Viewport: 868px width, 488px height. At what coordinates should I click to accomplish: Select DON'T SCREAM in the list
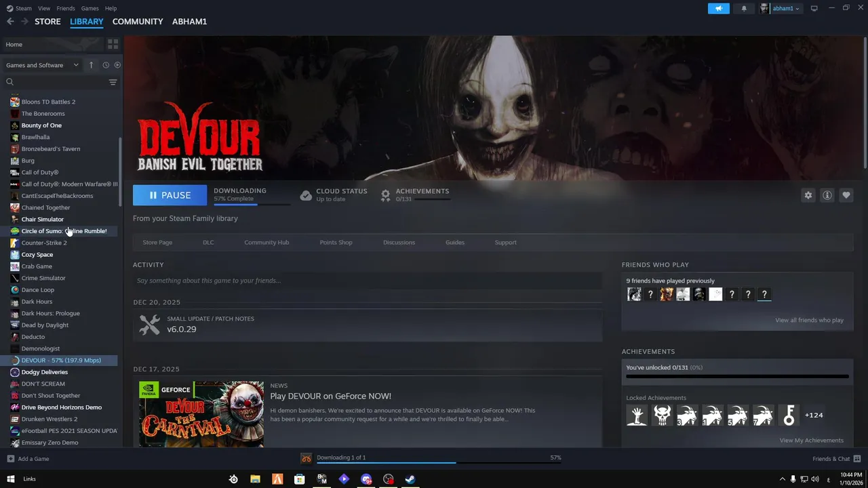(x=43, y=384)
